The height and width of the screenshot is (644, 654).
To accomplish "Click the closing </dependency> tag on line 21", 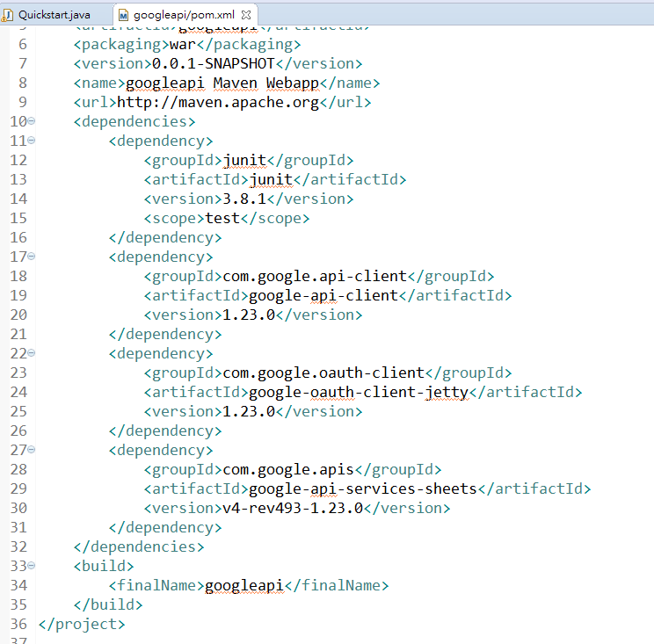I will 165,334.
